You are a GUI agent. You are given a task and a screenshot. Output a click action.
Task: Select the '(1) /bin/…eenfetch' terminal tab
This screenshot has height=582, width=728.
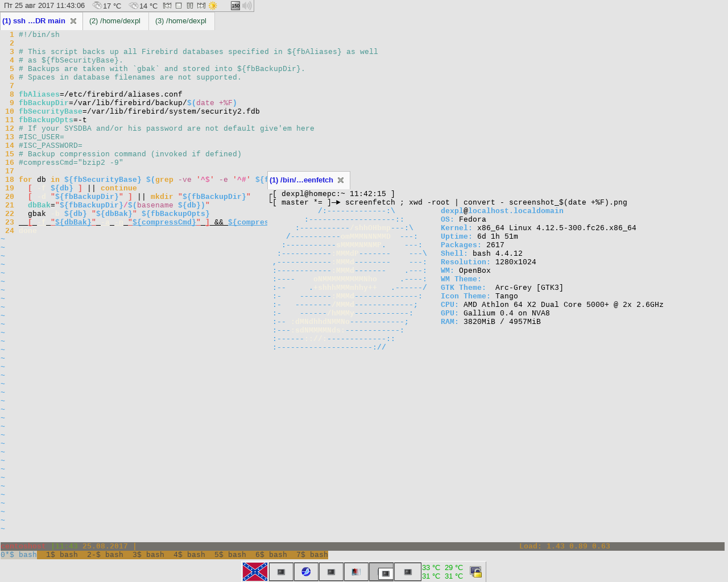[x=301, y=180]
